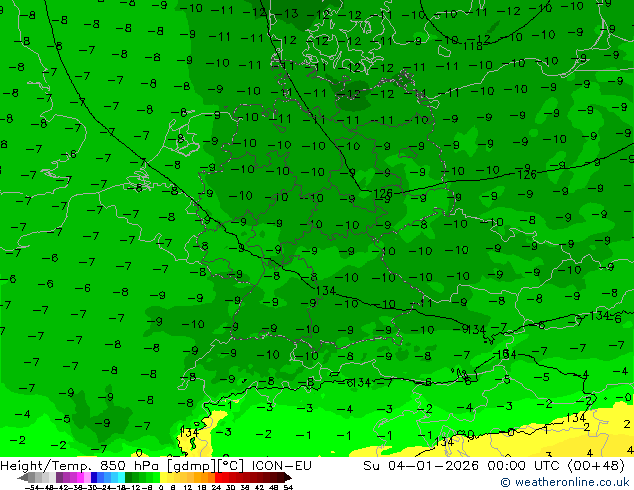The width and height of the screenshot is (634, 490).
Task: Click the '54' maximum legend scale value
Action: (x=288, y=488)
